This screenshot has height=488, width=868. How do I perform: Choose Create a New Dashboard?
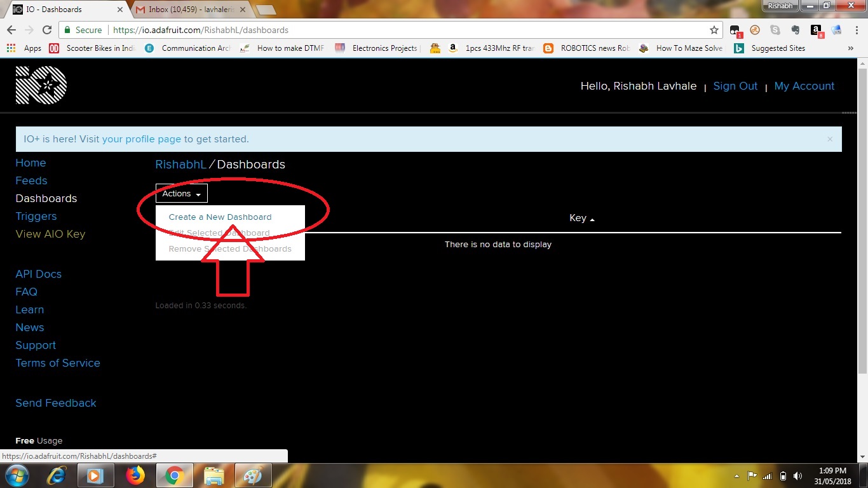coord(220,217)
